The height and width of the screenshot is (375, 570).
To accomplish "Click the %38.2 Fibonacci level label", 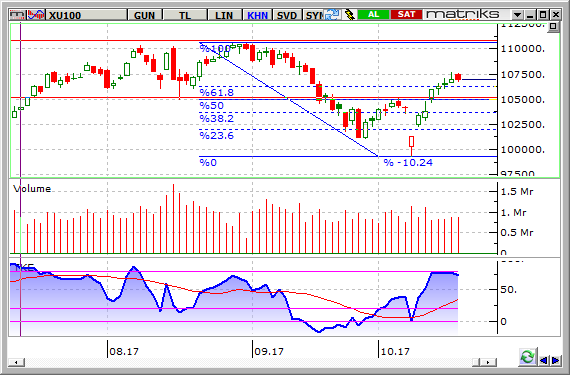I will click(x=217, y=118).
